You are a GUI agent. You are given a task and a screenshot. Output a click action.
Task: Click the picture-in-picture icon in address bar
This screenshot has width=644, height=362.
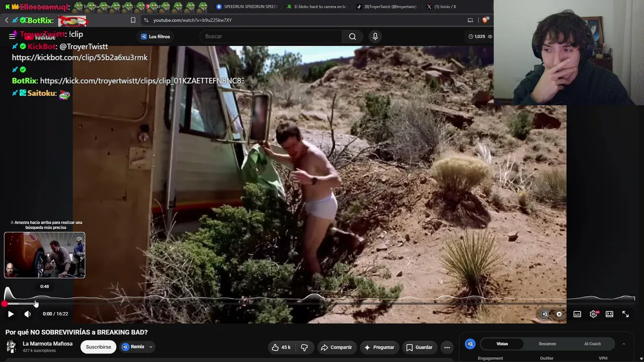(470, 20)
